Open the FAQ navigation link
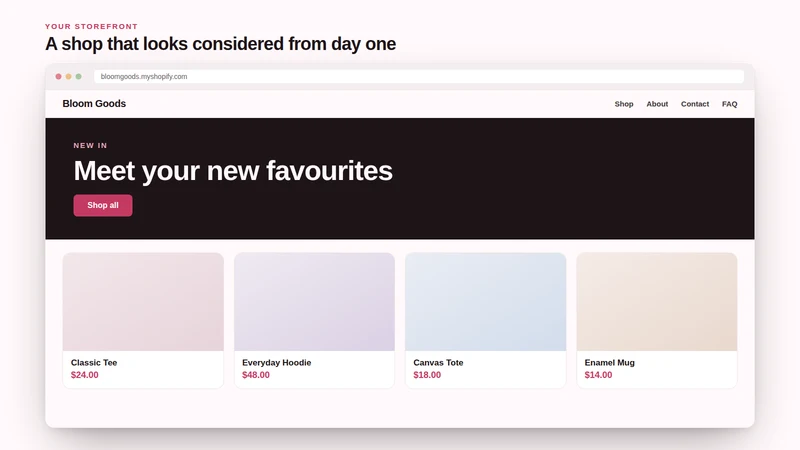The height and width of the screenshot is (450, 800). coord(730,104)
